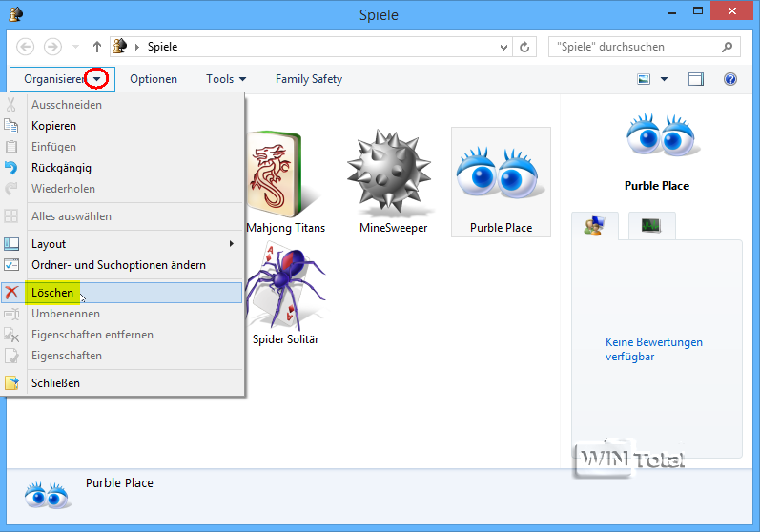Click the Spiele window title icon

tap(15, 14)
